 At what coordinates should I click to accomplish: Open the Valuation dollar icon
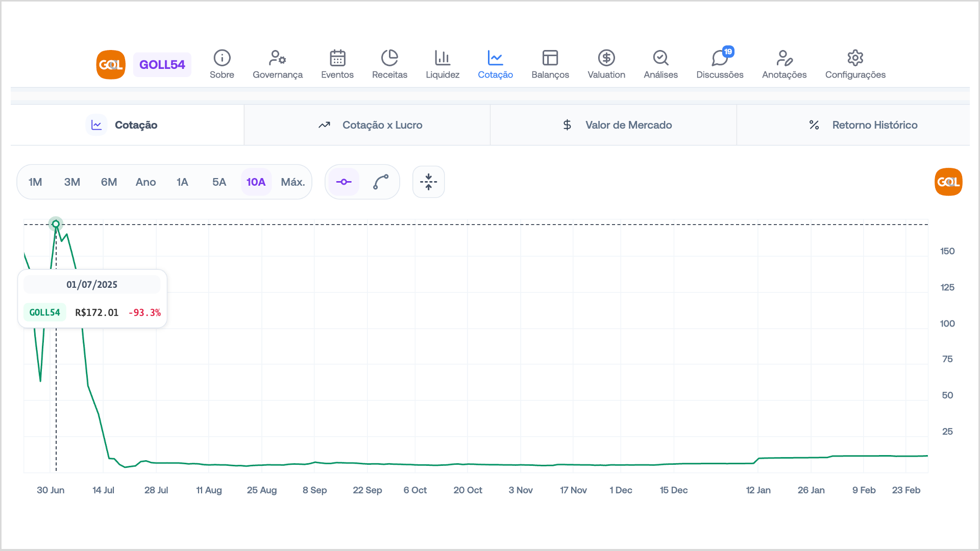pyautogui.click(x=606, y=58)
